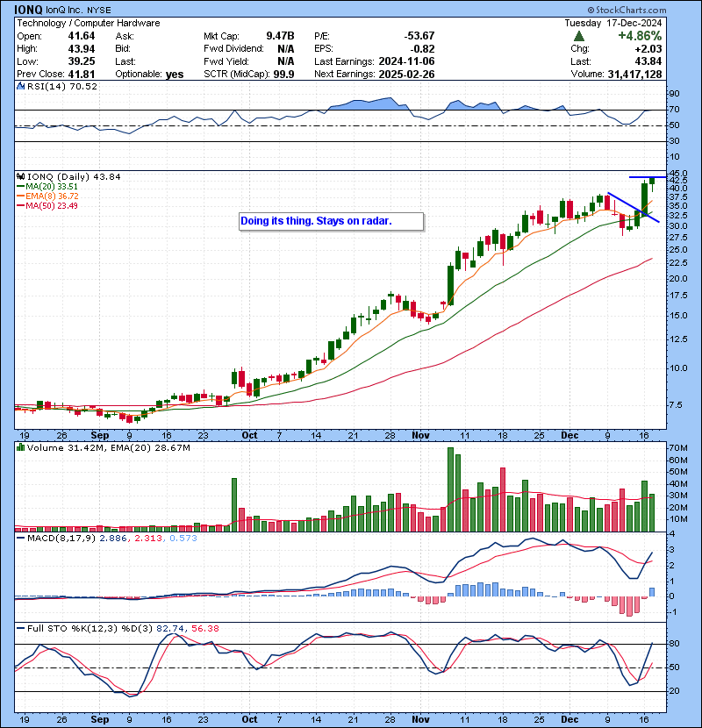Viewport: 702px width, 728px height.
Task: Click the 90 level on the RSI axis
Action: coord(674,94)
